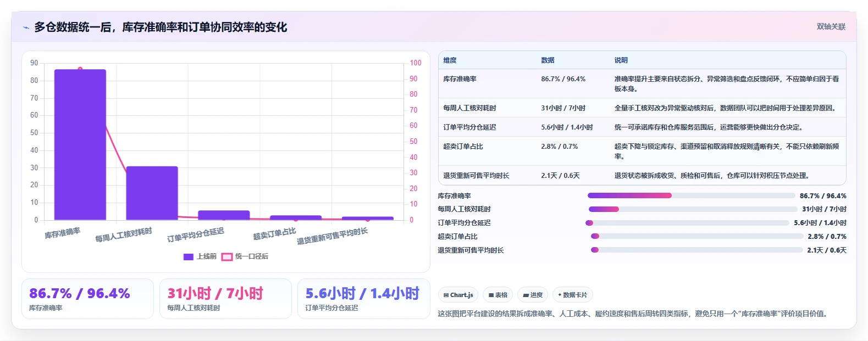This screenshot has height=341, width=868.
Task: Click table value 2.1天 / 0.6天
Action: click(x=560, y=176)
